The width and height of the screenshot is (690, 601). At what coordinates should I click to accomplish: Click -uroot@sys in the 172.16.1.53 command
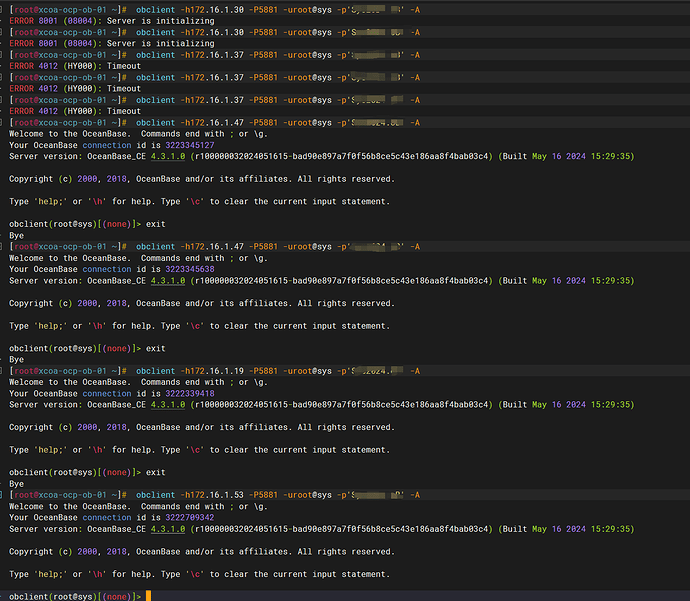pyautogui.click(x=307, y=495)
